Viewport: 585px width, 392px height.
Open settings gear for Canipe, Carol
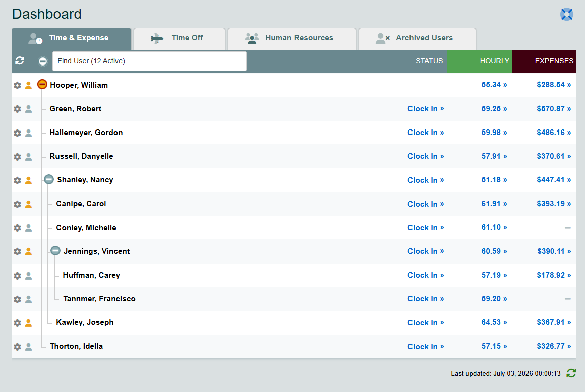17,204
